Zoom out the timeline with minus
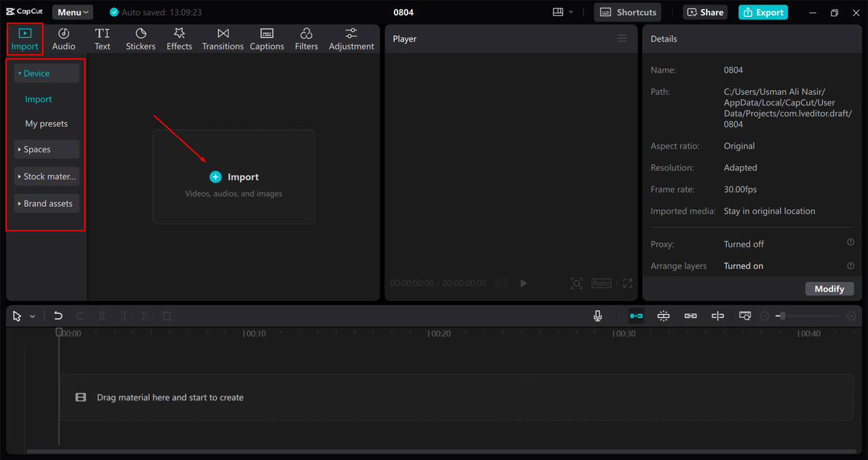This screenshot has width=868, height=460. click(x=764, y=316)
